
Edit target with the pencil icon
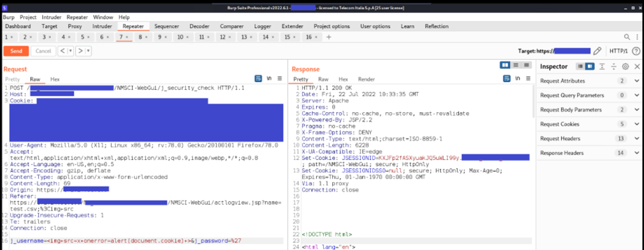pos(597,51)
